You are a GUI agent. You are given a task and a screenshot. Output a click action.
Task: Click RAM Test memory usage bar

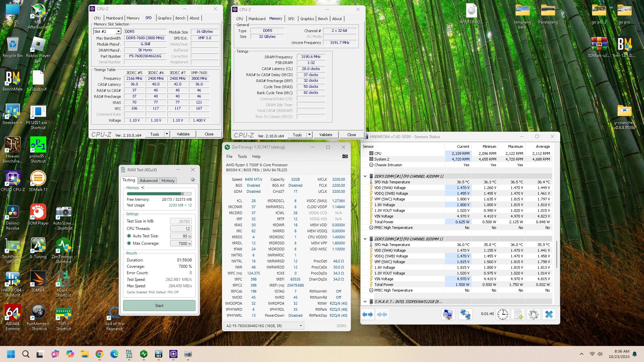(159, 194)
